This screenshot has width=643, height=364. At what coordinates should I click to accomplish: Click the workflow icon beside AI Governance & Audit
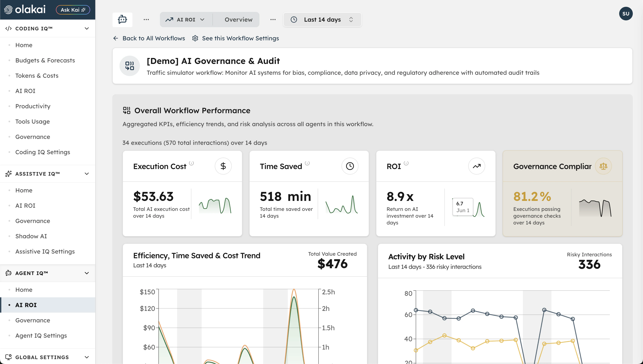[130, 66]
